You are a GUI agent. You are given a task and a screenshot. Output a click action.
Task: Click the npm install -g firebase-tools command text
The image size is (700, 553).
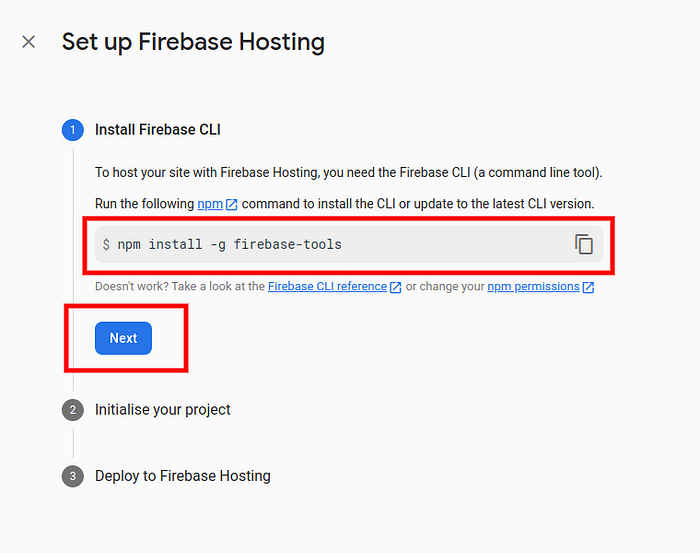tap(229, 245)
